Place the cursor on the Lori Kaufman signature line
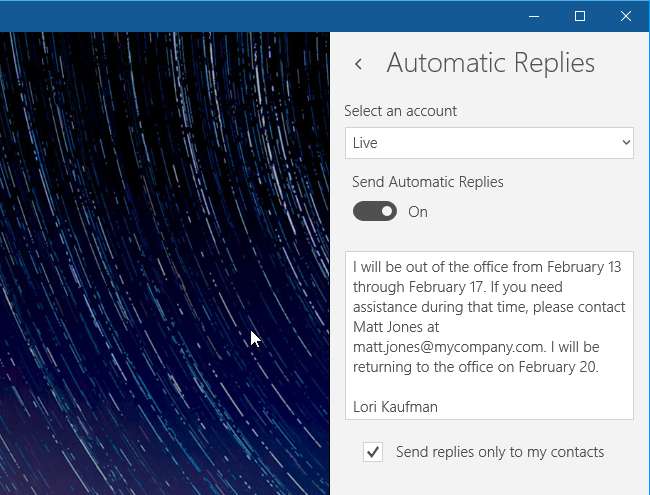Viewport: 650px width, 495px height. click(x=395, y=407)
